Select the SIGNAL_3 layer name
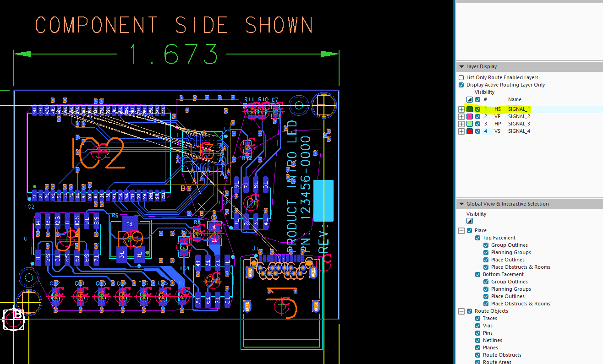Viewport: 603px width, 364px height. point(519,124)
